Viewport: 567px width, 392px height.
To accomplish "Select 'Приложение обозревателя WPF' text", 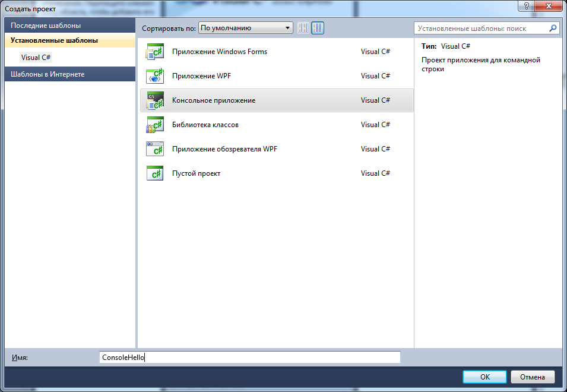I will [224, 149].
